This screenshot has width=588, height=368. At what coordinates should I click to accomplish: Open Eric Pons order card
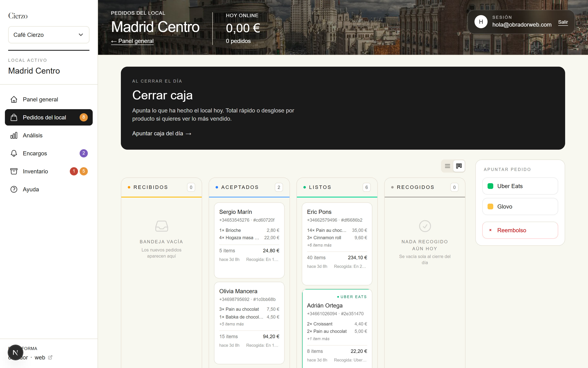tap(337, 244)
